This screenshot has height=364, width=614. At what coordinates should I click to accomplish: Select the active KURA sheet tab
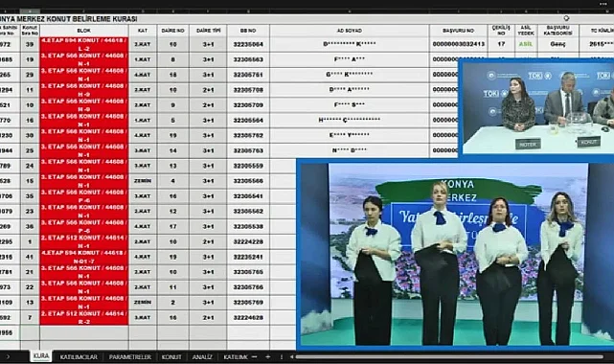(x=41, y=356)
